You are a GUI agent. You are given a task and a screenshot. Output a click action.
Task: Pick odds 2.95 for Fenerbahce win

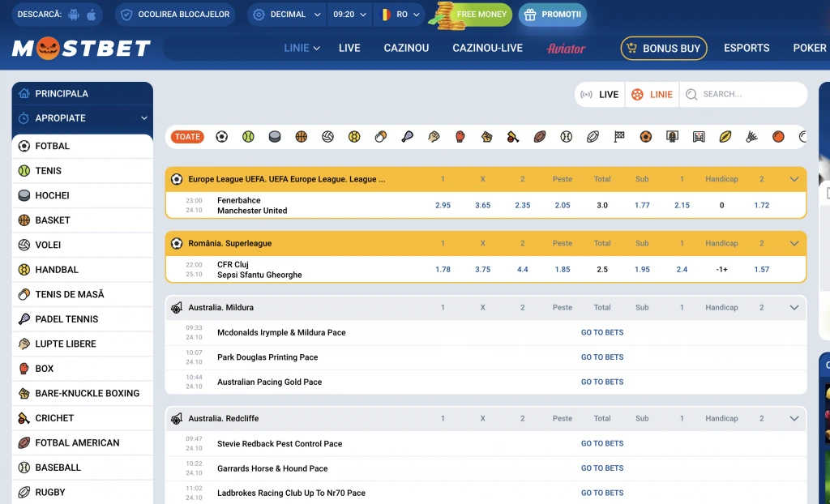coord(443,206)
